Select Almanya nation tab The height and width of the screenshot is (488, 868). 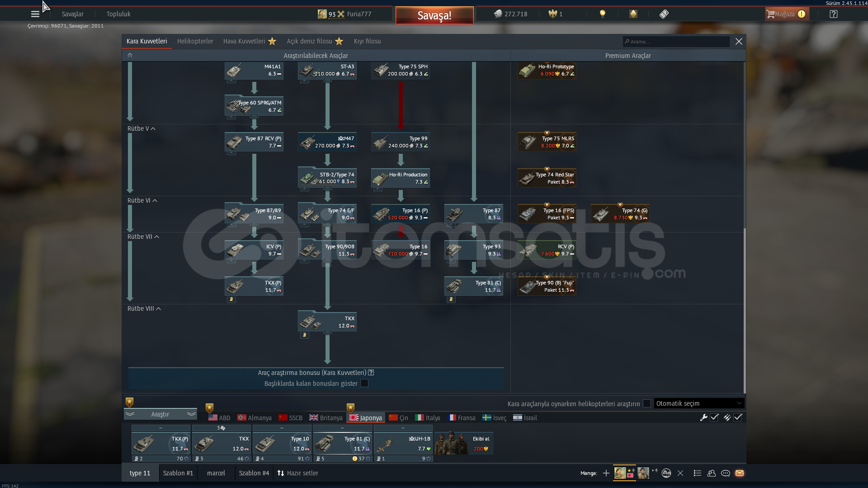[255, 418]
